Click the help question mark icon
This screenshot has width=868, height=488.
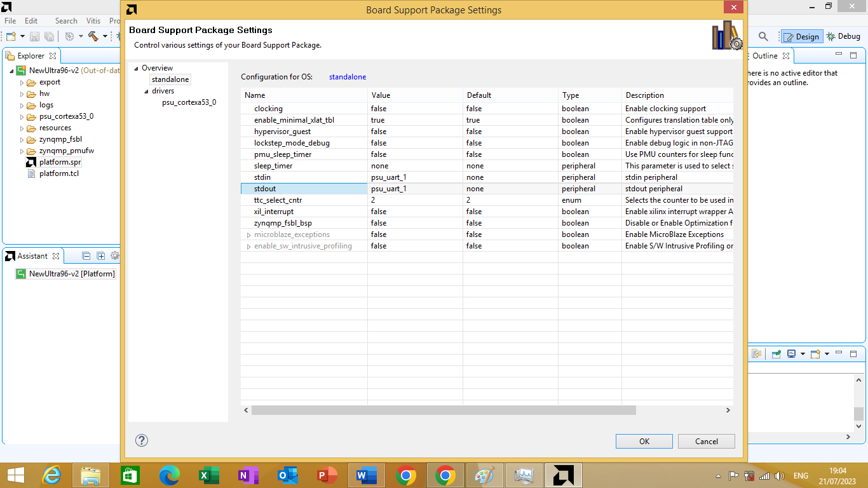[142, 440]
